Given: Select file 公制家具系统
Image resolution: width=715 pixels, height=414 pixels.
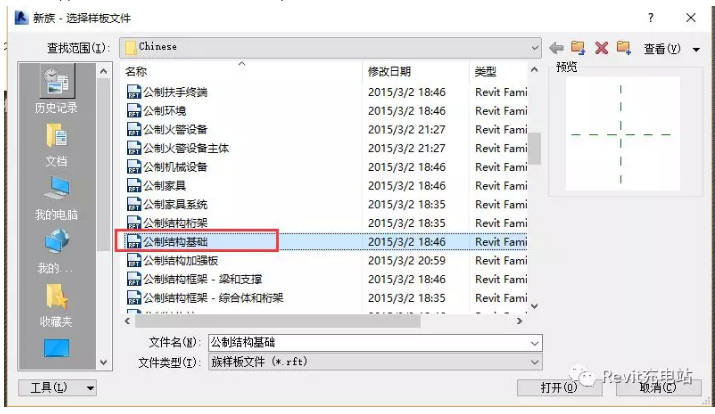Looking at the screenshot, I should [176, 204].
